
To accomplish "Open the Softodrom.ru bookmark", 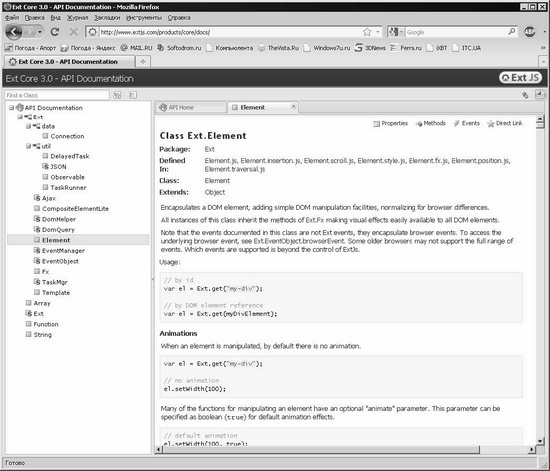I will click(x=179, y=48).
